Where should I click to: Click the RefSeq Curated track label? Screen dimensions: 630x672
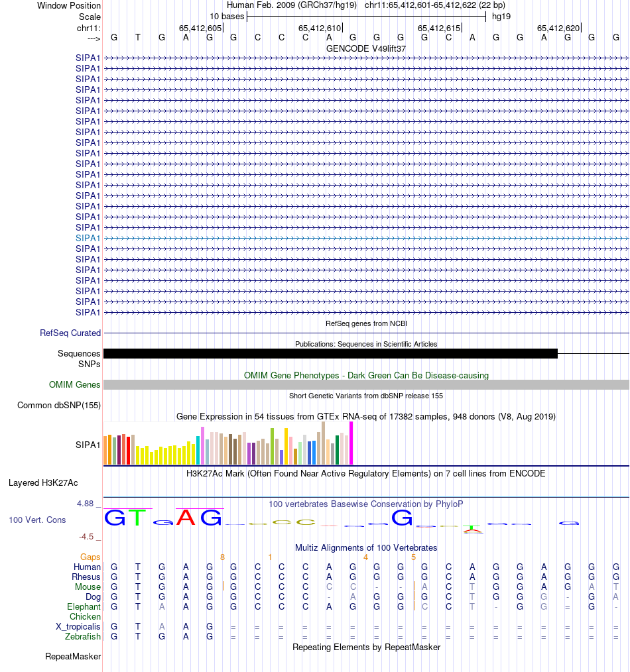pos(70,333)
